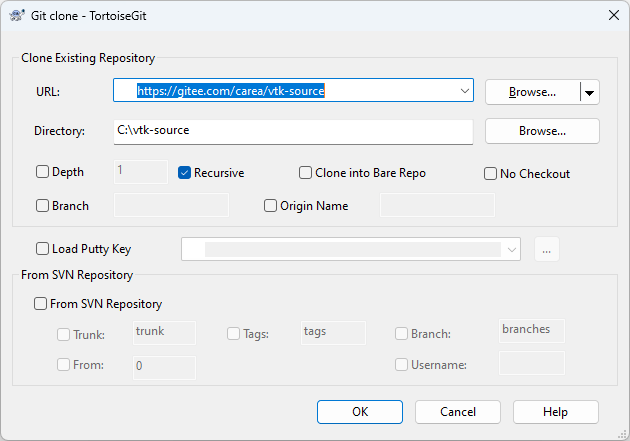630x441 pixels.
Task: Tick the No Checkout checkbox
Action: pos(491,173)
